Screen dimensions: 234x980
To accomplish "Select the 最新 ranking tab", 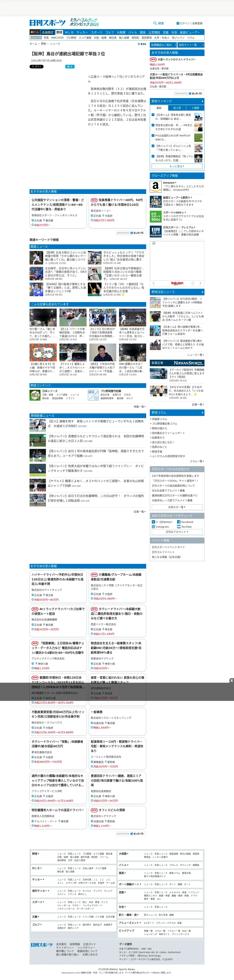I will pos(159,108).
